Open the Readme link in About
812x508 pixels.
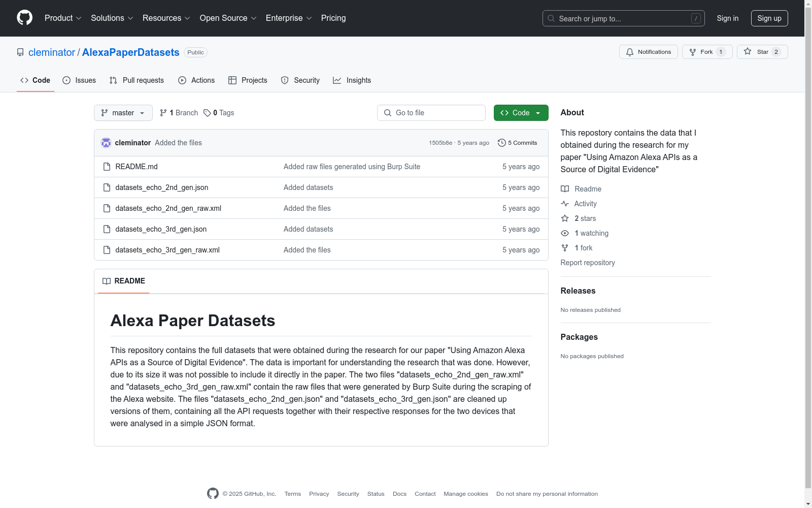pos(581,189)
